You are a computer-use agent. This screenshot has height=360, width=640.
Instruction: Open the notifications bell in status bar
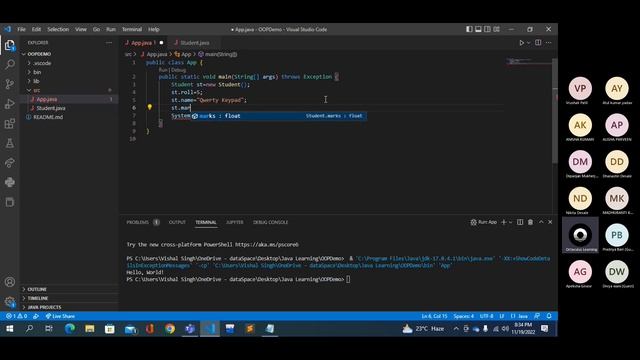tap(549, 316)
